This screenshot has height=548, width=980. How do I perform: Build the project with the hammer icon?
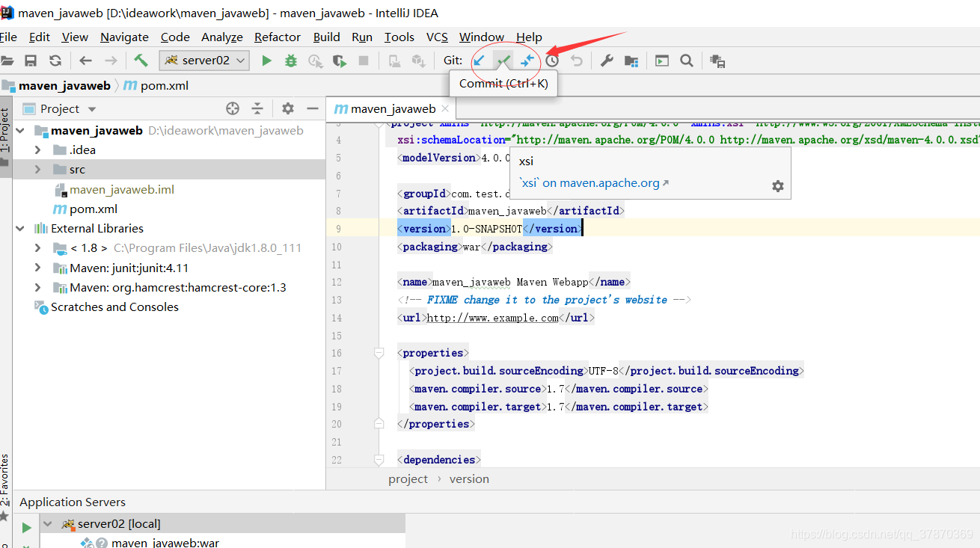coord(141,61)
